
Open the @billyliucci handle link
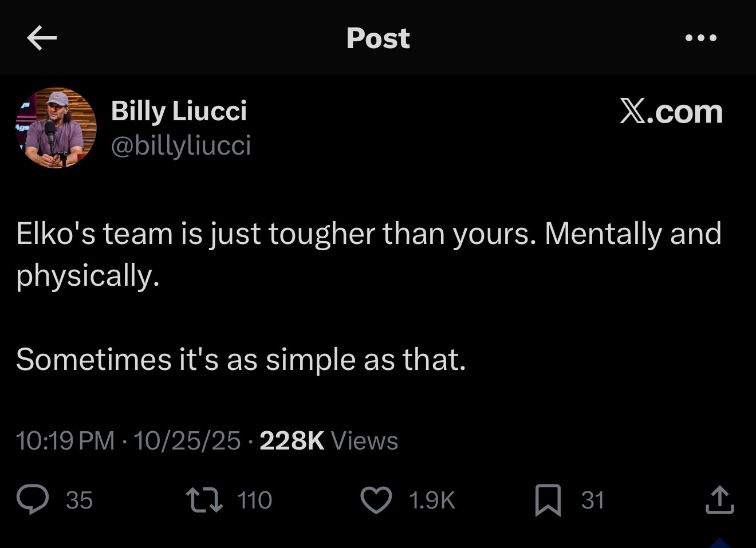click(x=180, y=145)
